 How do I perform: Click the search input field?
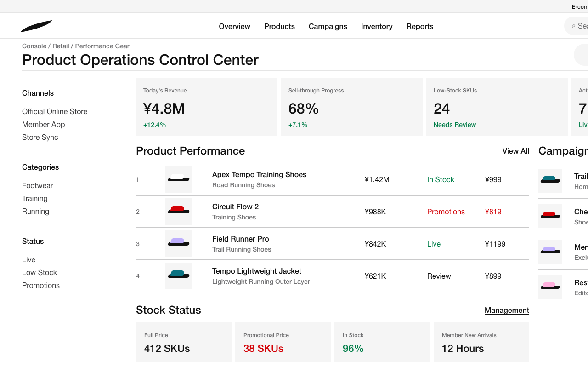pos(576,26)
